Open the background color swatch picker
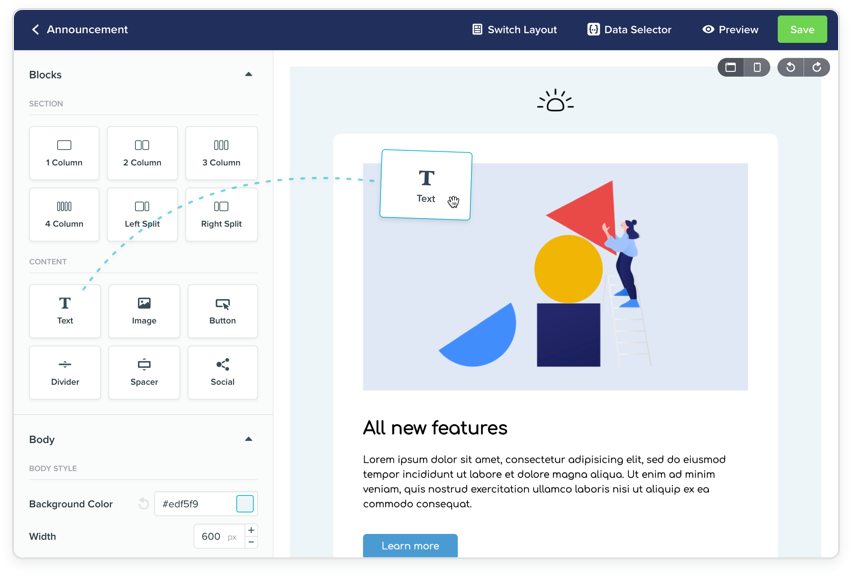This screenshot has height=576, width=852. click(245, 504)
